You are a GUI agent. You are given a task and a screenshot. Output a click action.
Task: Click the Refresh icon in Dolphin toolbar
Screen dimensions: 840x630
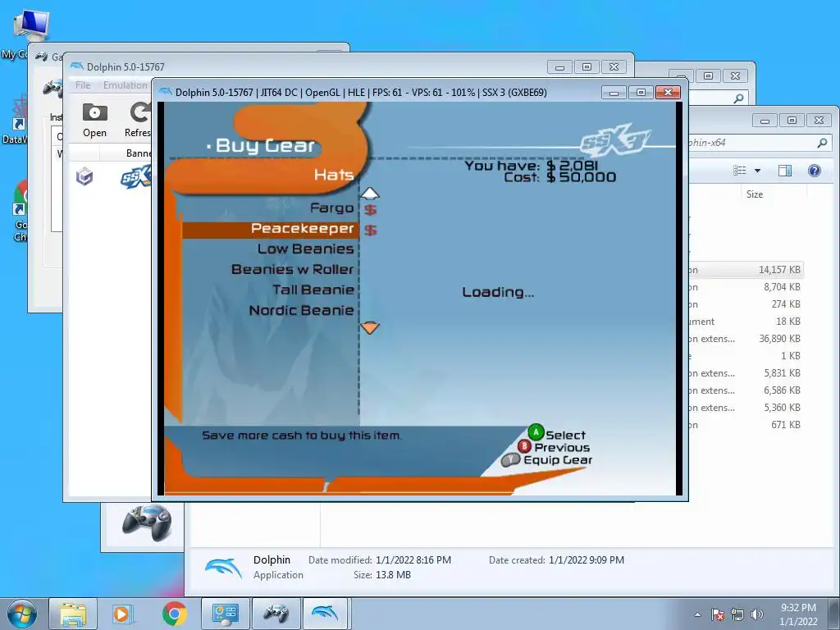pyautogui.click(x=140, y=112)
